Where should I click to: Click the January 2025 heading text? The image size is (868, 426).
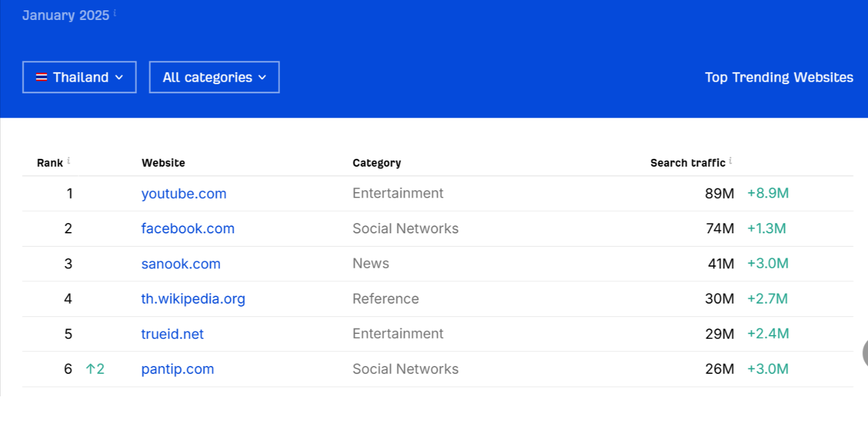coord(65,15)
